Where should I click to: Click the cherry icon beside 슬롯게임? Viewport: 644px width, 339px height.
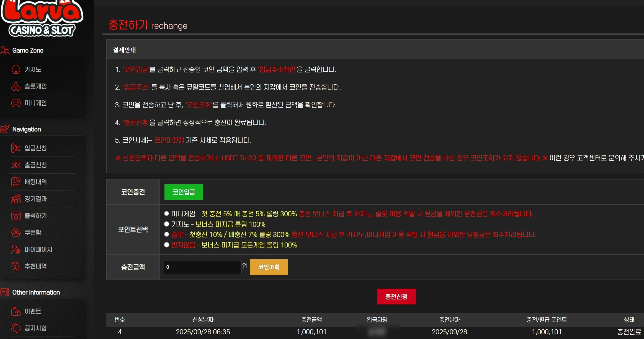(x=16, y=86)
